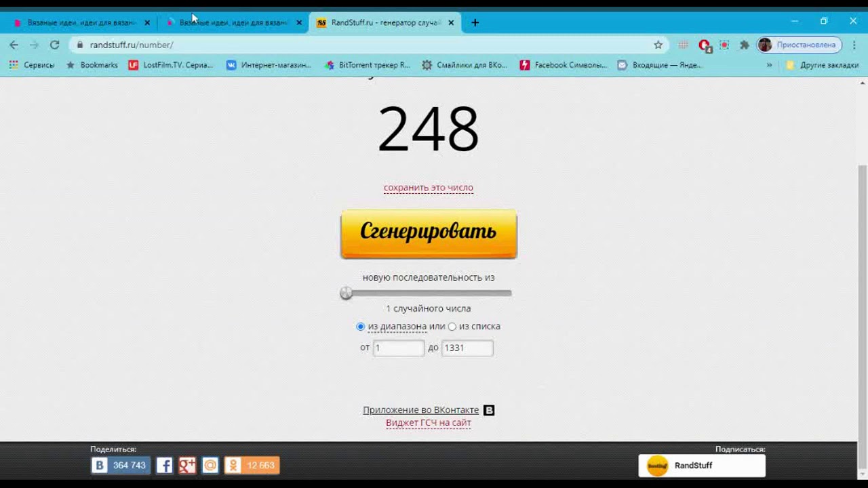868x488 pixels.
Task: Open a new browser tab
Action: point(475,22)
